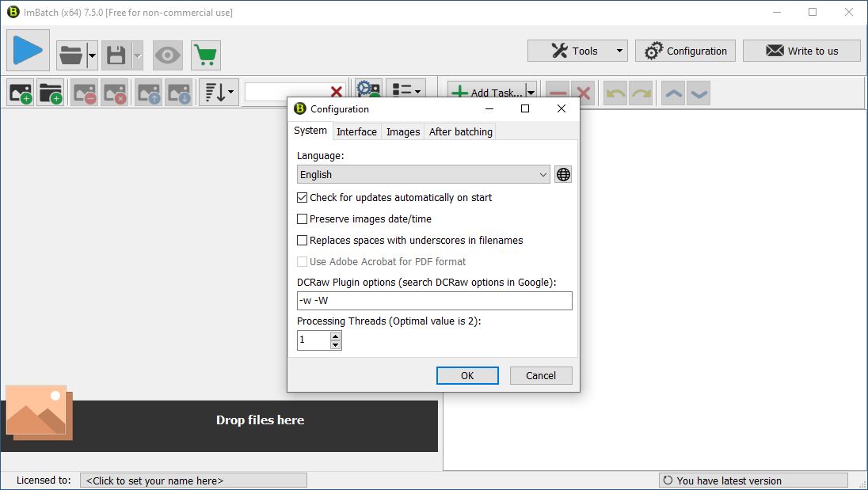Click the eye preview icon

click(168, 55)
